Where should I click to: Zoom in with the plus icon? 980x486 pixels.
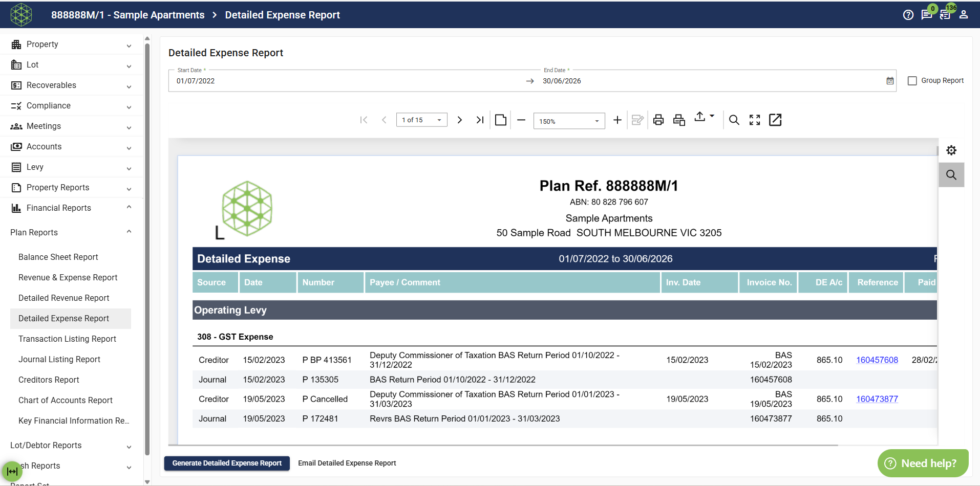(x=617, y=120)
